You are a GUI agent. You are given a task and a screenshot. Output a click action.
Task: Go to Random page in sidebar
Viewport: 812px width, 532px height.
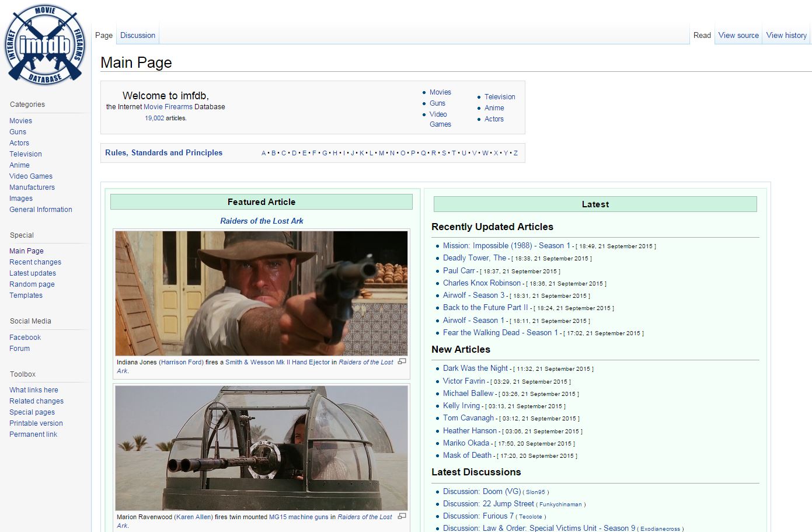click(x=32, y=284)
